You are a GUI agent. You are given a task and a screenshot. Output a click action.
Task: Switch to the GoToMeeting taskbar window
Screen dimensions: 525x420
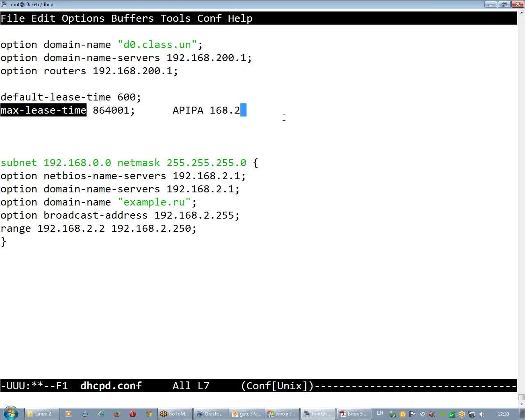(x=175, y=414)
